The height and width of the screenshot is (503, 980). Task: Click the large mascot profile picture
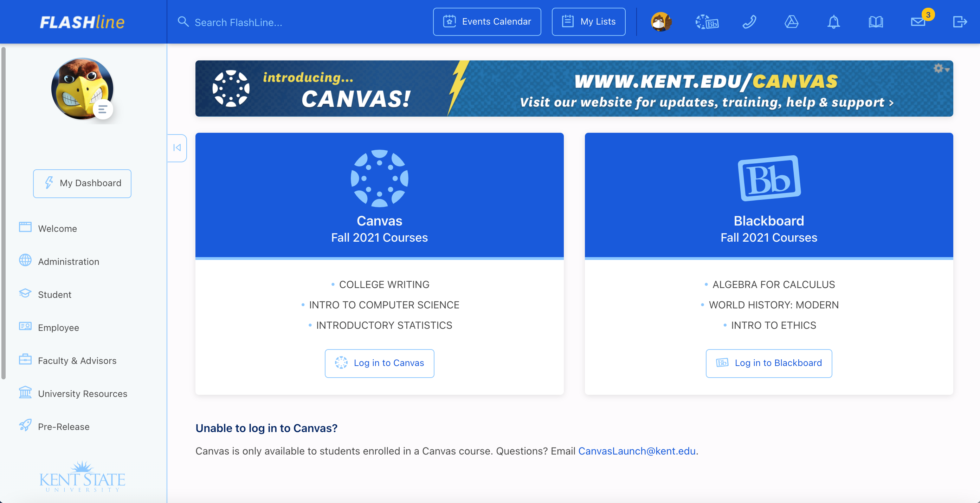tap(82, 88)
